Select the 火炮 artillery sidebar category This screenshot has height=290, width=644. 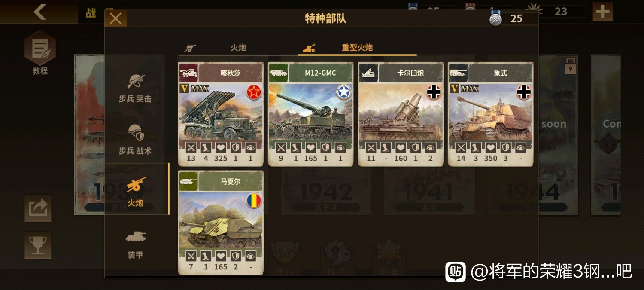click(x=135, y=189)
